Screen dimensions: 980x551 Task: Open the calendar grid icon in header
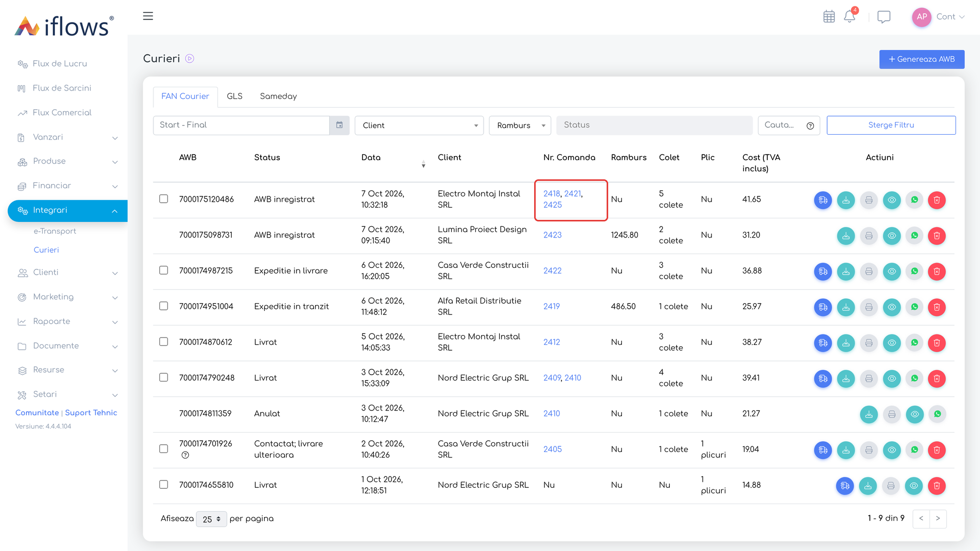click(829, 17)
